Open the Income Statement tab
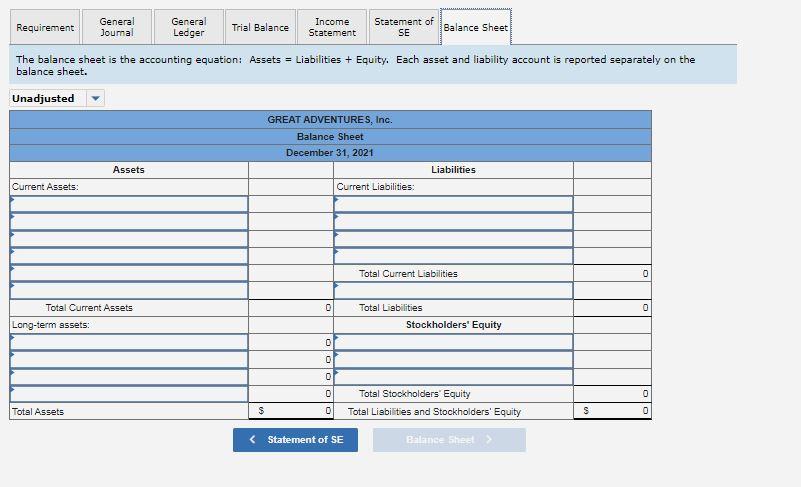801x487 pixels. (x=332, y=27)
